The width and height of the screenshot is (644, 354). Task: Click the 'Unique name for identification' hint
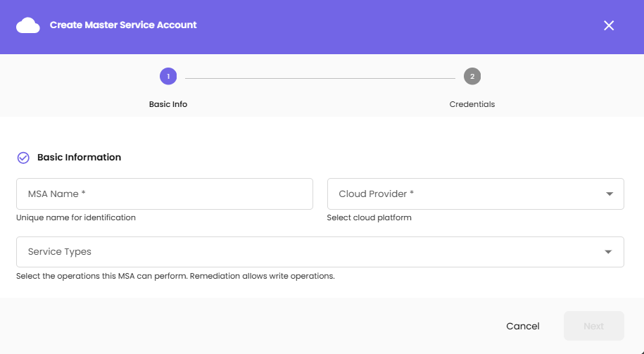click(x=76, y=217)
